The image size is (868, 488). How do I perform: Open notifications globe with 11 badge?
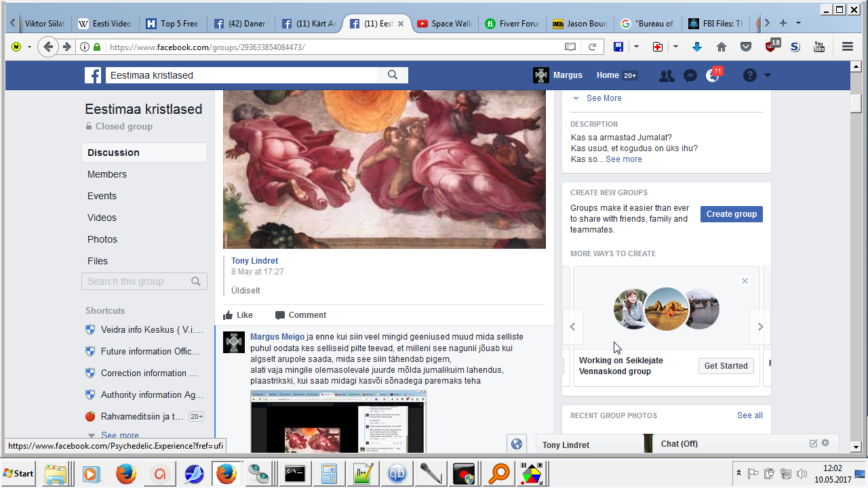pos(713,76)
